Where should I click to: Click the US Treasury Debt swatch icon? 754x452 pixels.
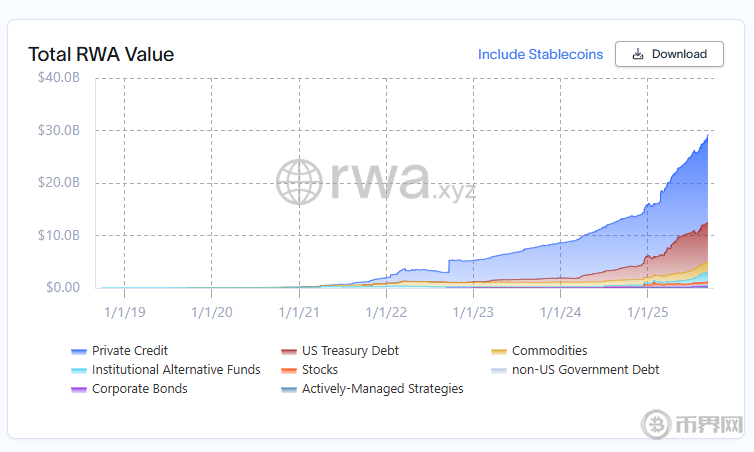(289, 351)
